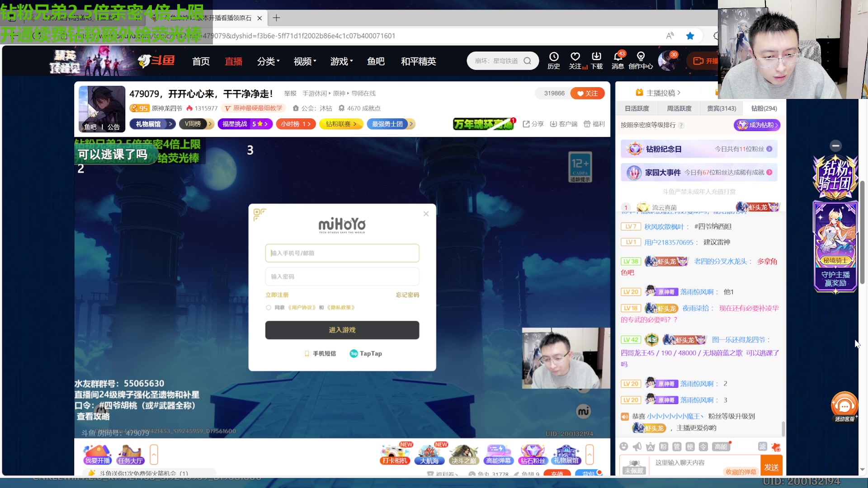
Task: Click the 进入游戏 button on the miHoYo login
Action: (342, 330)
